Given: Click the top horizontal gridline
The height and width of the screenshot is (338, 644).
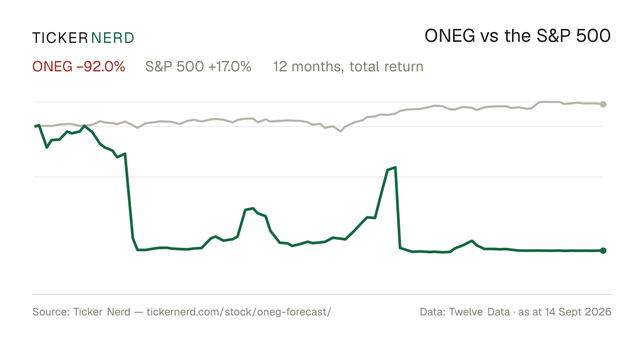Looking at the screenshot, I should [319, 101].
